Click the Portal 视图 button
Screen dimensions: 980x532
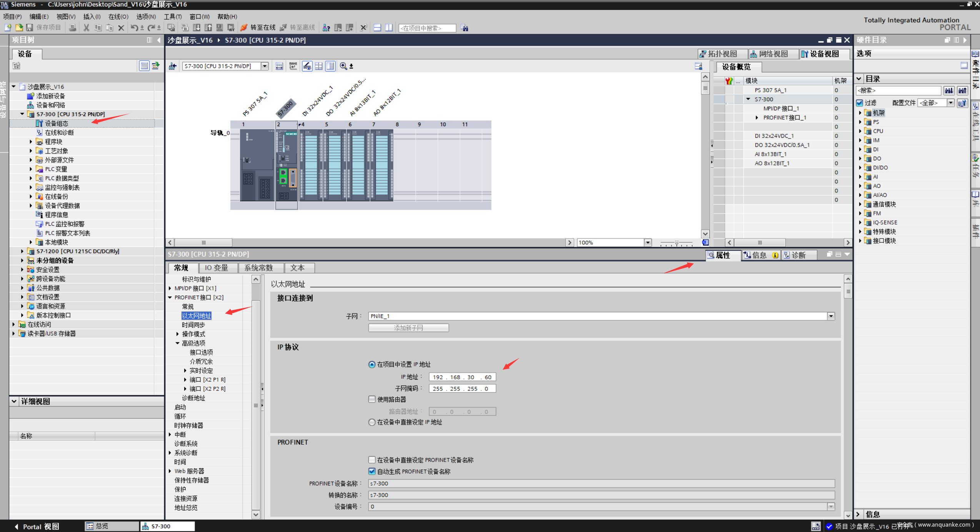(37, 526)
